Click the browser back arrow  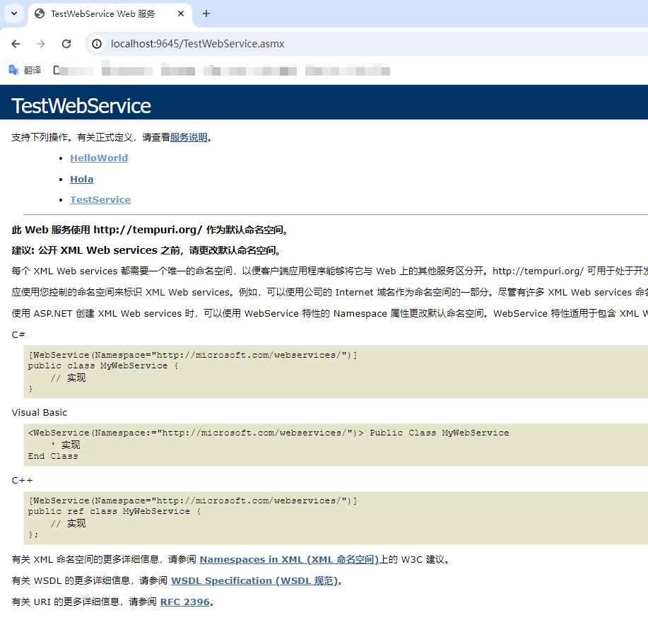(16, 44)
